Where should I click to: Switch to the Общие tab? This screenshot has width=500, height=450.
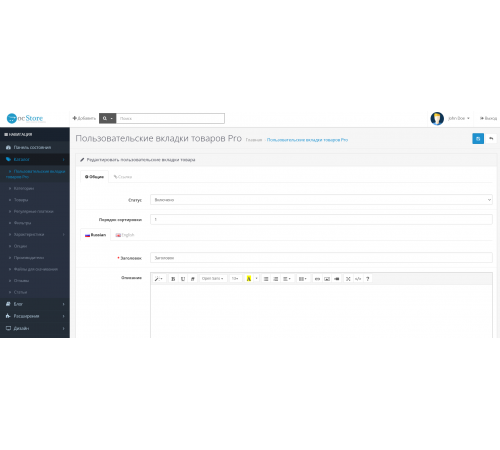(x=94, y=177)
